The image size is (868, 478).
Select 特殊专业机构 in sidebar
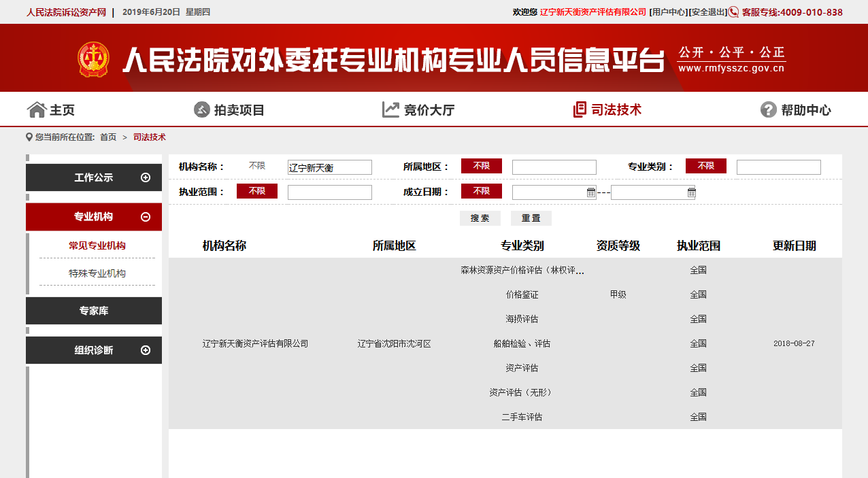click(97, 273)
